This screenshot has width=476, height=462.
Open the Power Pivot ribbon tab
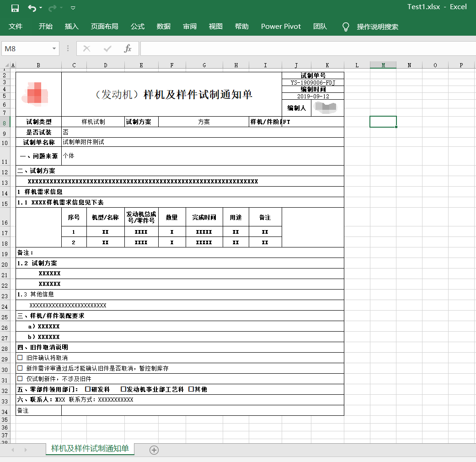[281, 27]
